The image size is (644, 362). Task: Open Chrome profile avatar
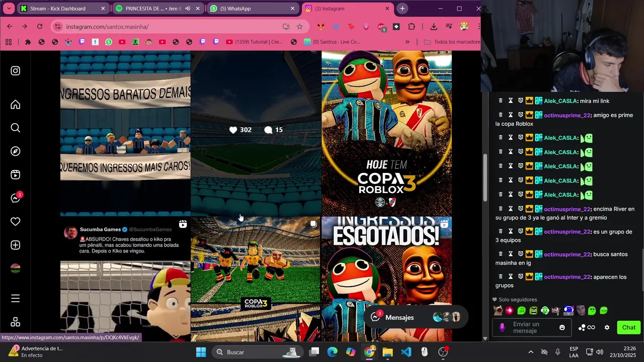coord(464,27)
